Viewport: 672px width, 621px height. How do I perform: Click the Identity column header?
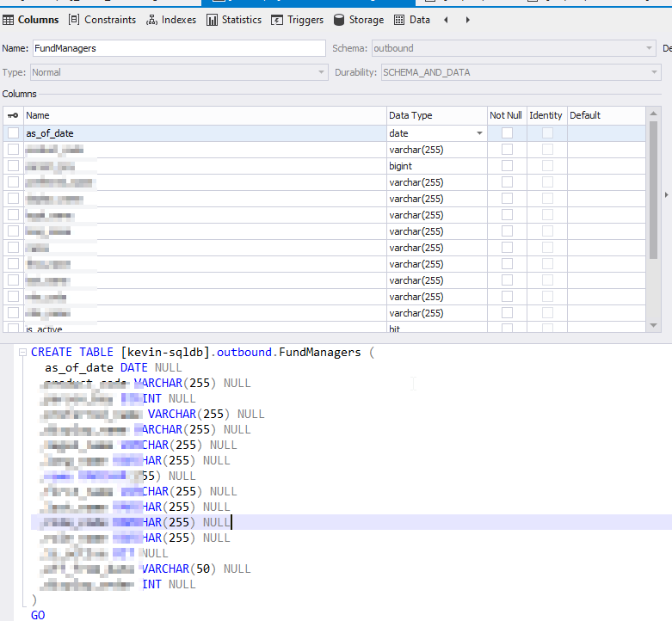pyautogui.click(x=547, y=115)
